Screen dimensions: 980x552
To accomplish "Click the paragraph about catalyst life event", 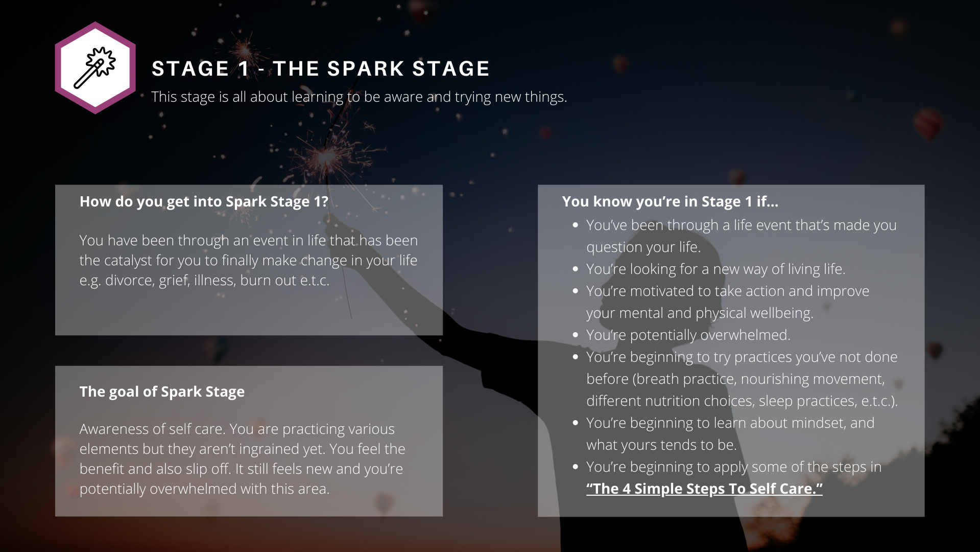I will 248,260.
